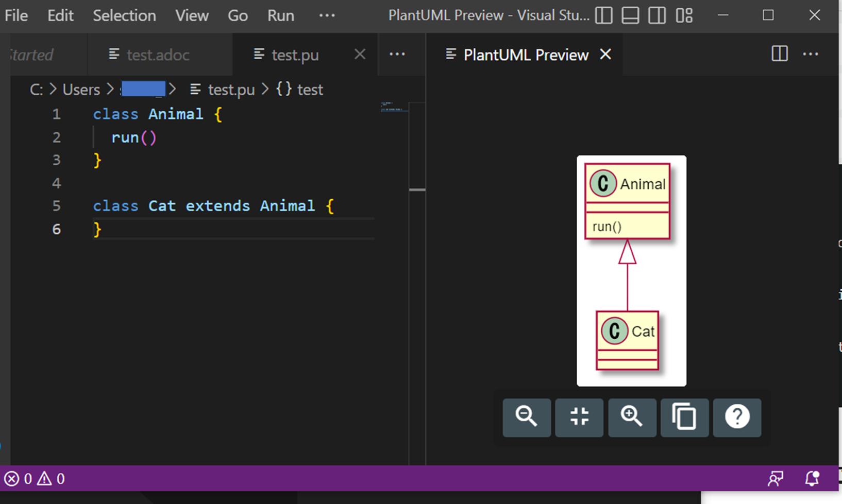Open the redacted user folder breadcrumb
Image resolution: width=842 pixels, height=504 pixels.
coord(143,89)
